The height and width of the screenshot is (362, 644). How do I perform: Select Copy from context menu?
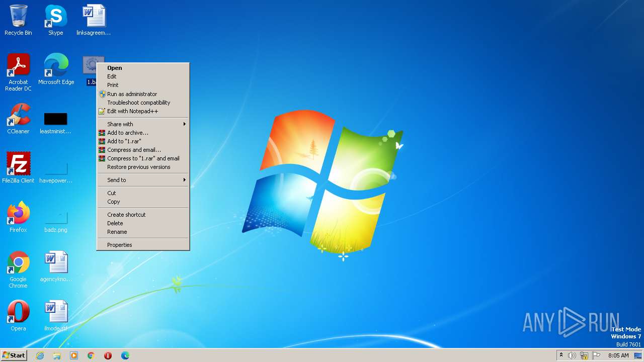(143, 202)
